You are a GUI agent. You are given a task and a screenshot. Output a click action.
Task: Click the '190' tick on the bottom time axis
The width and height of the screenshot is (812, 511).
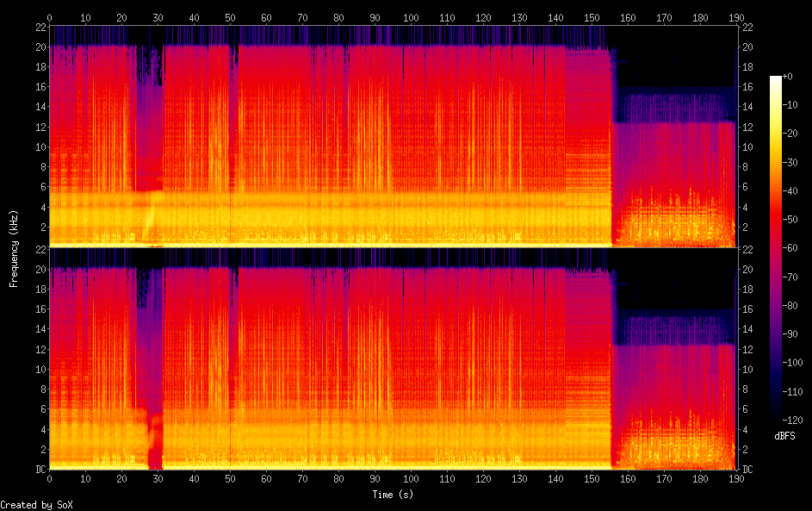tap(735, 478)
